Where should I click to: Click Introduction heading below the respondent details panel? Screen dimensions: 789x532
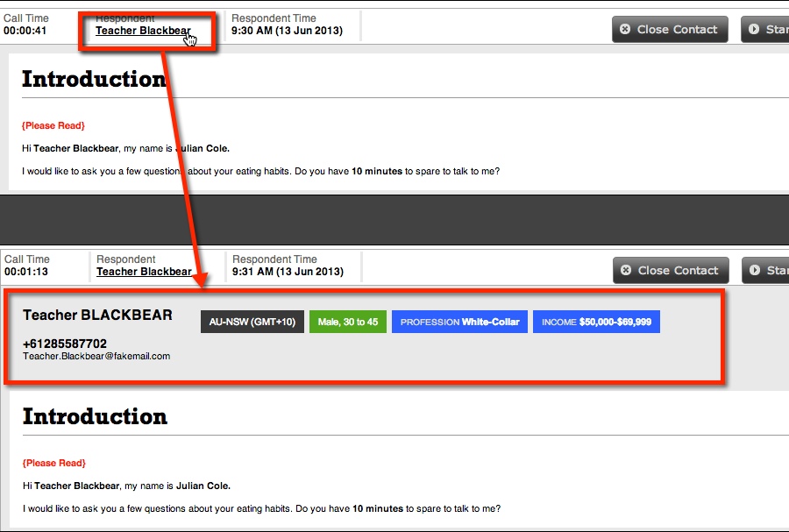click(95, 416)
